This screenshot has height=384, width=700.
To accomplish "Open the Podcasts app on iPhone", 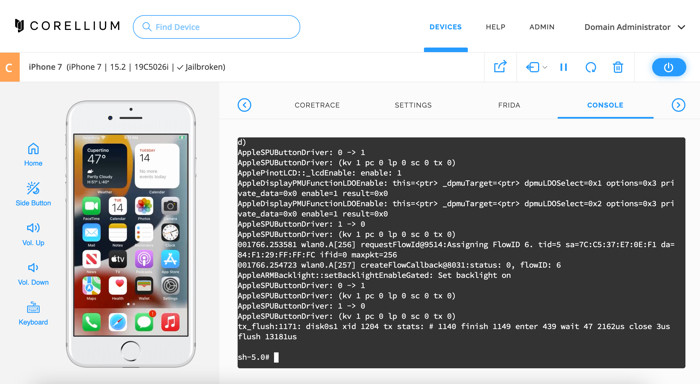I will (144, 259).
